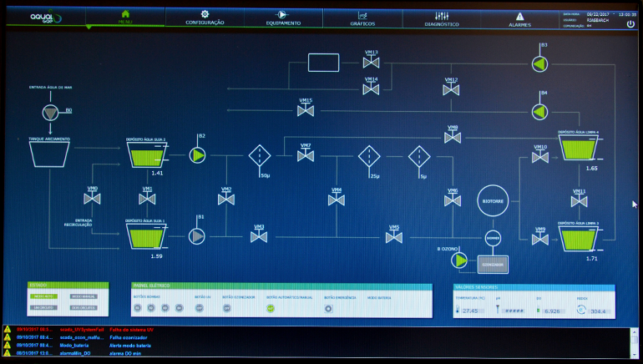The image size is (643, 364).
Task: Click the Diagnóstico sliders icon
Action: [x=442, y=18]
